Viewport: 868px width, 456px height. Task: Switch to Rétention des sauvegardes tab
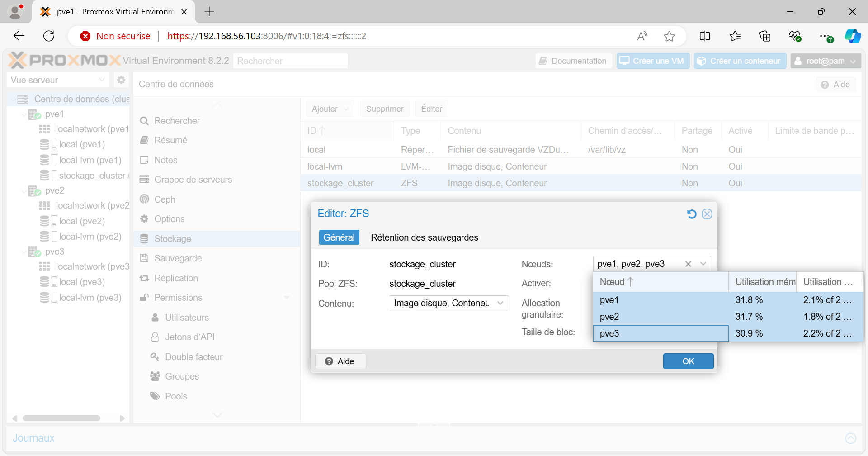[425, 237]
